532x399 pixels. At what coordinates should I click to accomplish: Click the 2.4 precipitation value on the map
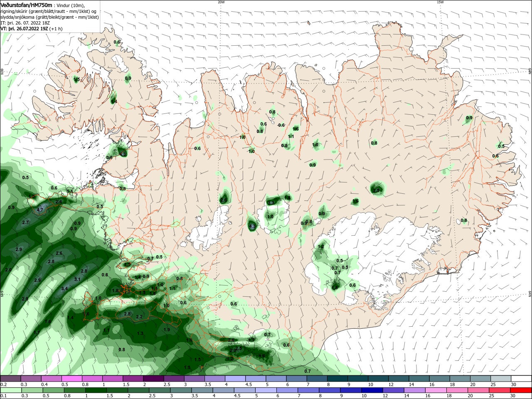pos(59,202)
